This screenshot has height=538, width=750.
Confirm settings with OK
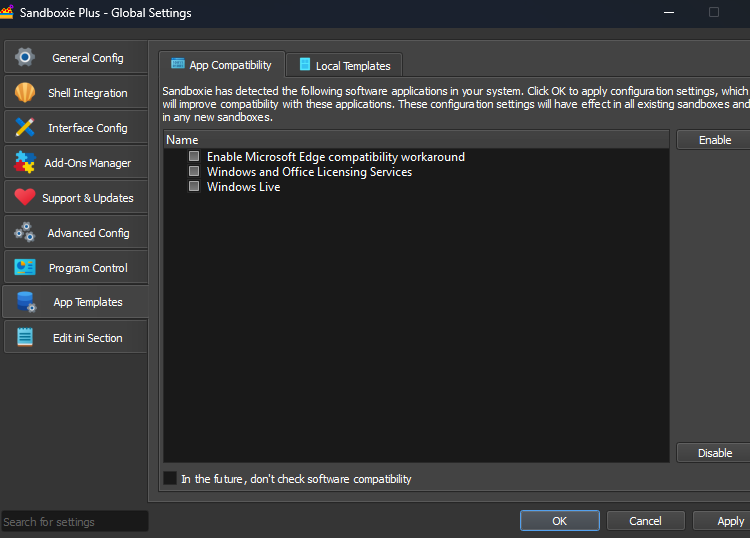click(x=560, y=520)
